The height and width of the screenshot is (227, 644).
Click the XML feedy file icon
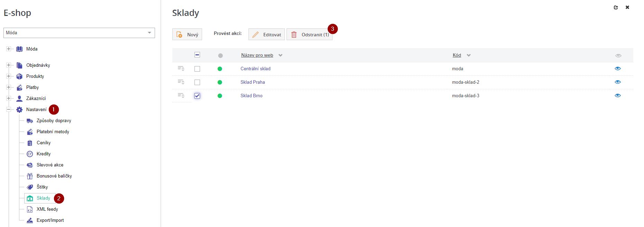coord(30,209)
